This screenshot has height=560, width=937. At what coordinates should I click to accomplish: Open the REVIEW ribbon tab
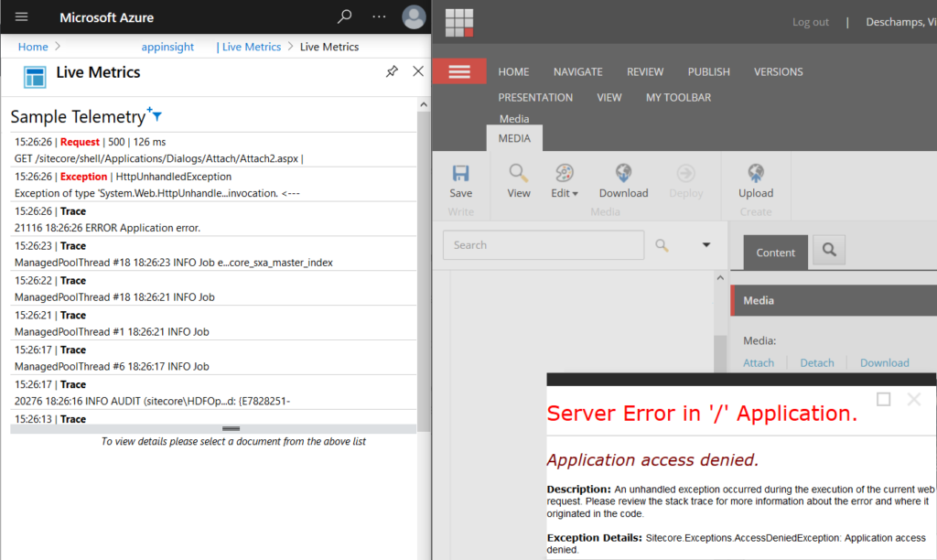coord(645,71)
